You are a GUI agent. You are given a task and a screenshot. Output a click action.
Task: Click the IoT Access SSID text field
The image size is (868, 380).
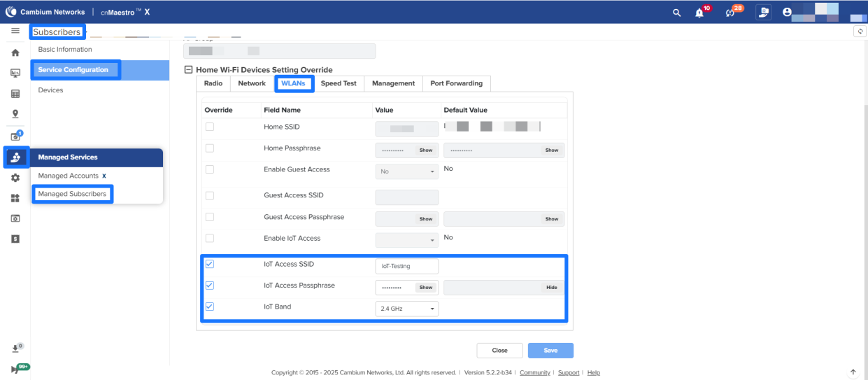pos(406,266)
